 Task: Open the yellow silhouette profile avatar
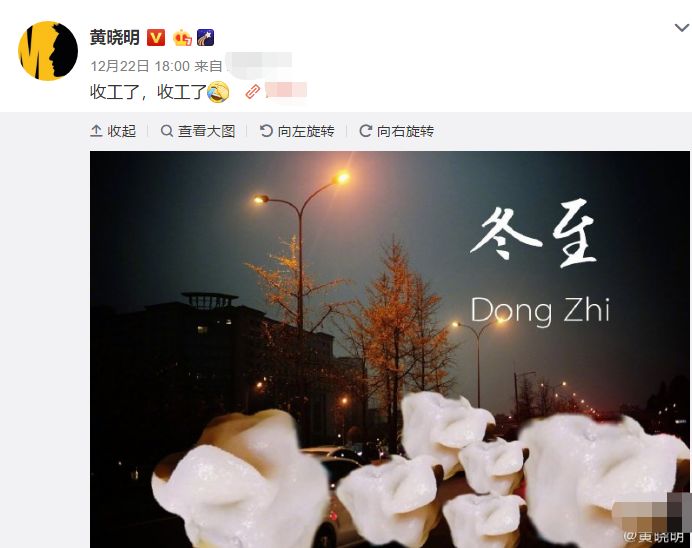48,51
